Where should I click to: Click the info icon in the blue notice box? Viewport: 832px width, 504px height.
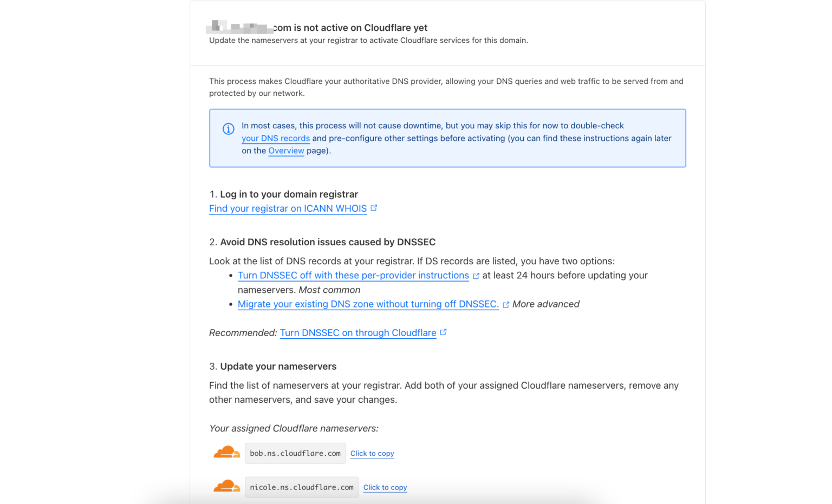(x=228, y=129)
